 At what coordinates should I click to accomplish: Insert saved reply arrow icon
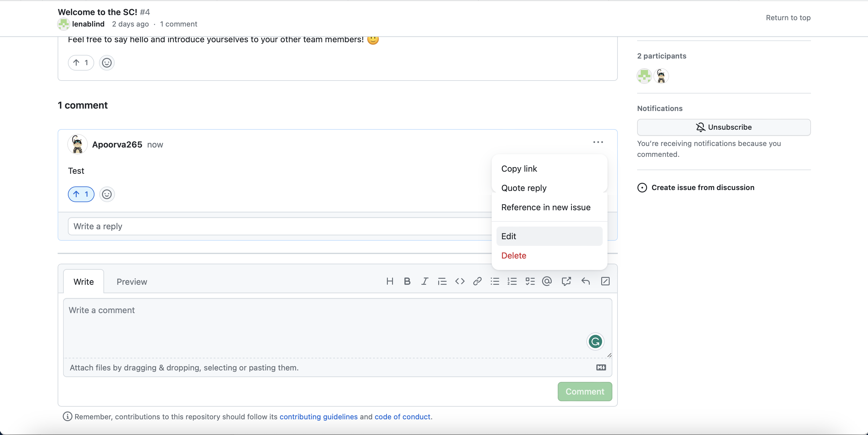(x=586, y=281)
